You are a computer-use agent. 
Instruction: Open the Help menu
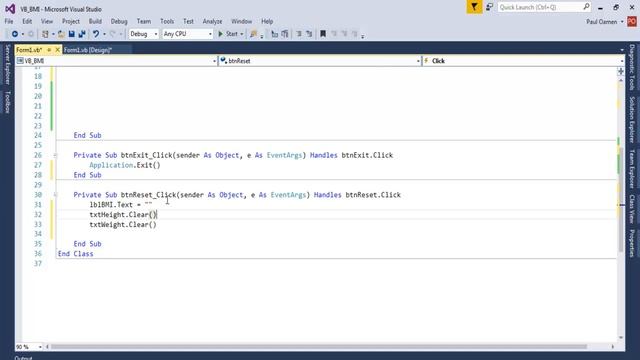(x=267, y=21)
